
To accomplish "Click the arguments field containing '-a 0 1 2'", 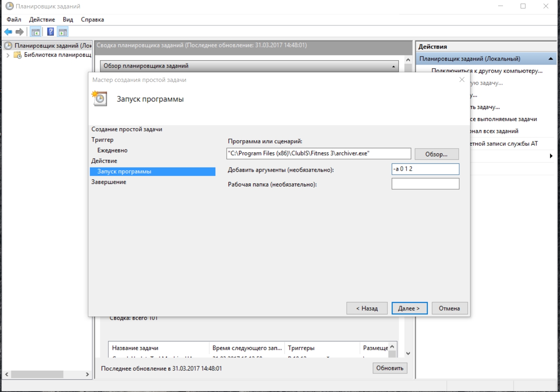I will point(425,169).
